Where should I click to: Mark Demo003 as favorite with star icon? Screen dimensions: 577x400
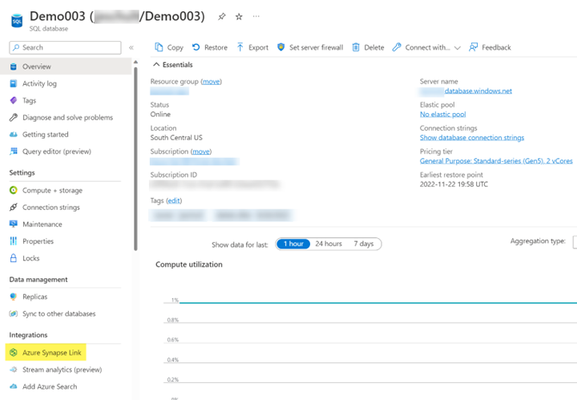tap(239, 17)
